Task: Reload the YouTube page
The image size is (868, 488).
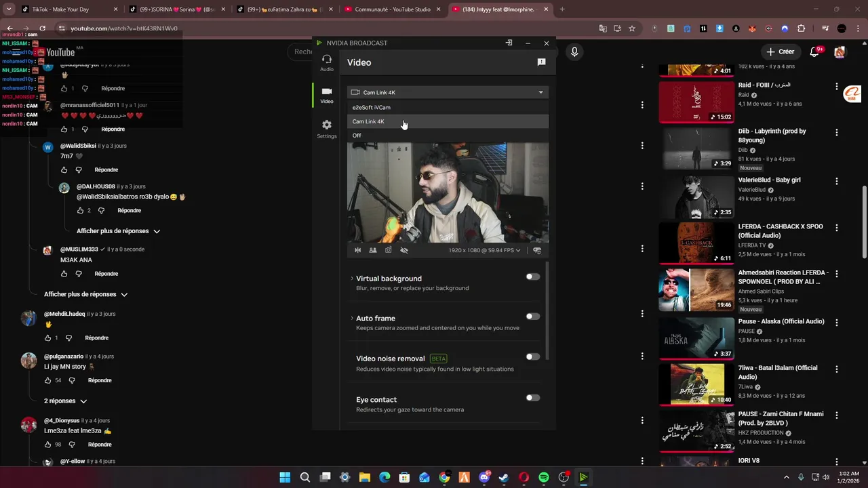Action: coord(42,28)
